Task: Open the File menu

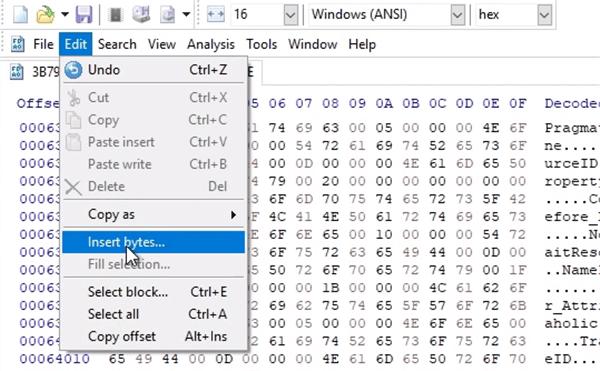Action: [x=43, y=44]
